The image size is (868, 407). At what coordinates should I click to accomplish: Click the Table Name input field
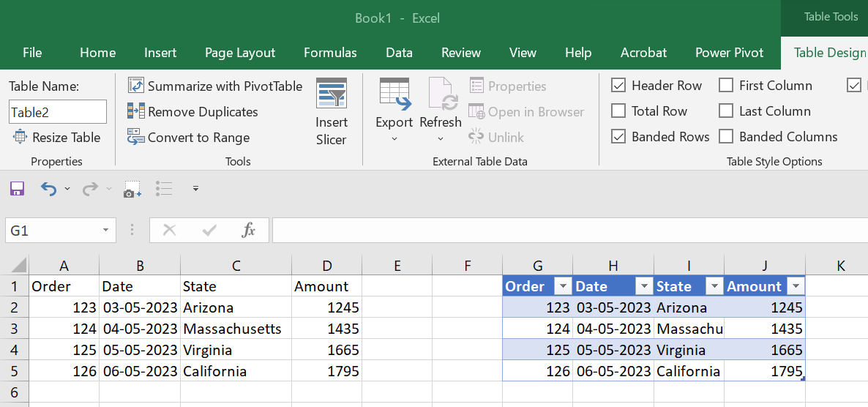point(58,112)
